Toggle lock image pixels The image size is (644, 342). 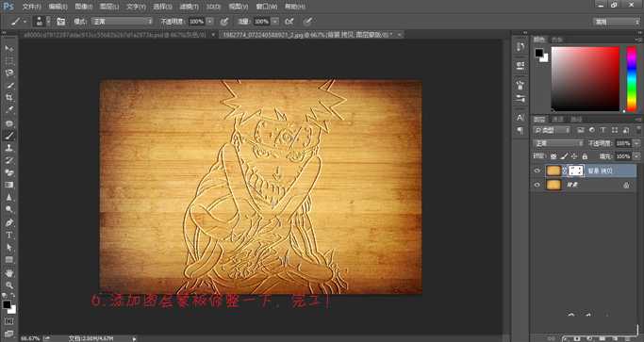click(x=564, y=156)
